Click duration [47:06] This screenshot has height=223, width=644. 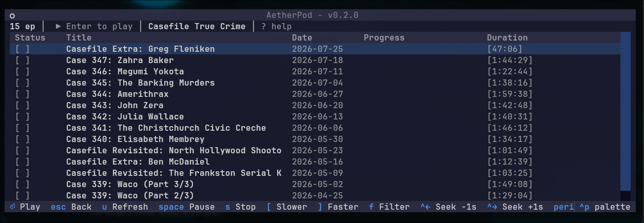(x=505, y=49)
